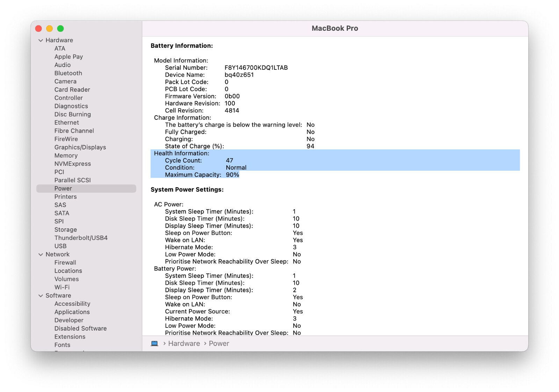Click the highlighted Maximum Capacity row
The image size is (559, 392).
click(202, 175)
